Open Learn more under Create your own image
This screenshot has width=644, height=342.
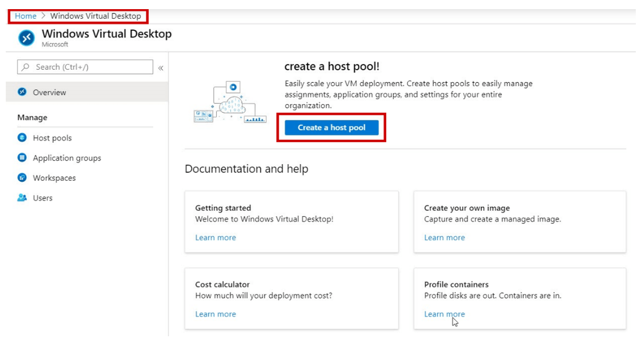coord(445,238)
